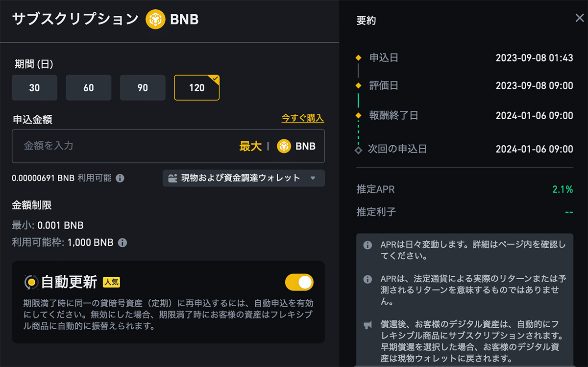This screenshot has height=367, width=588.
Task: Click megaphone icon beside 償還後 notice
Action: [367, 325]
